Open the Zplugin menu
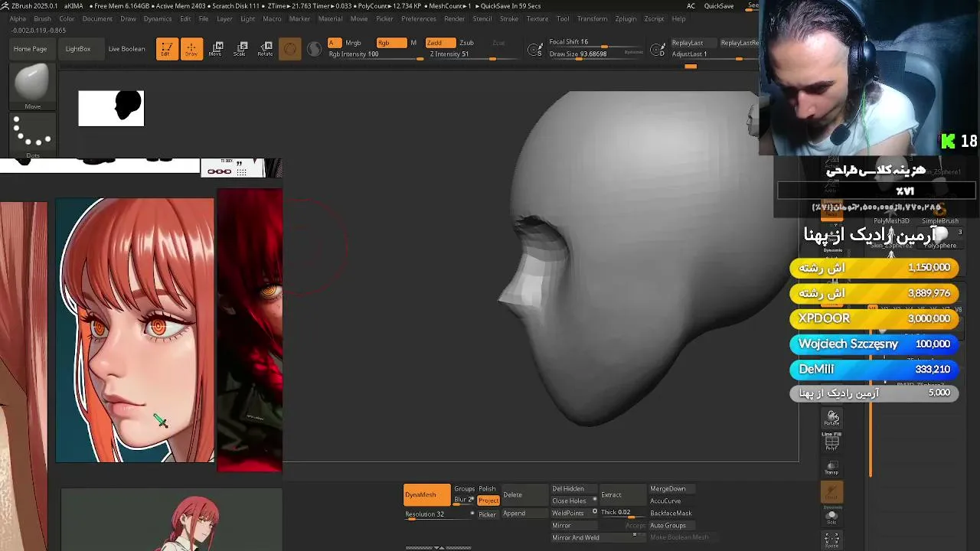The width and height of the screenshot is (980, 551). [x=626, y=18]
